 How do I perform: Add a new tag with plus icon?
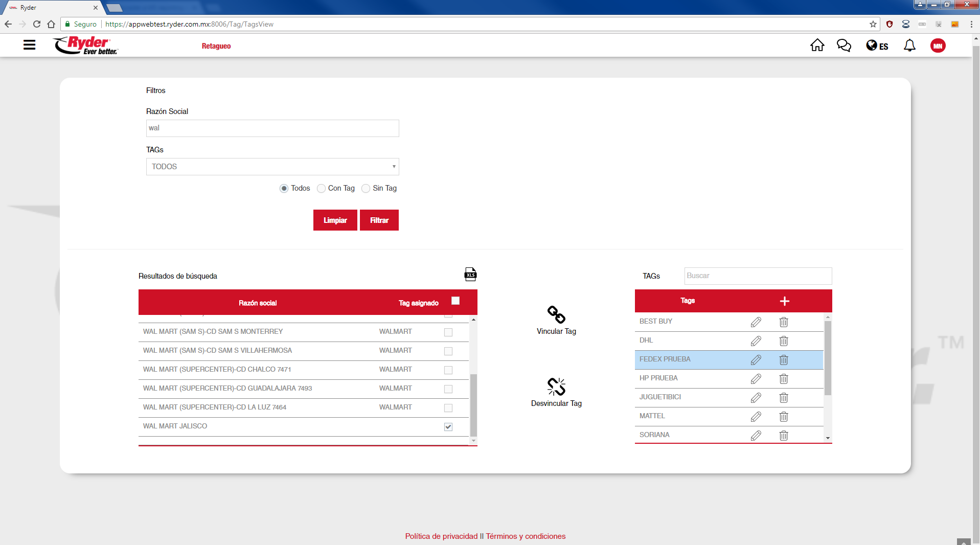[x=784, y=301]
